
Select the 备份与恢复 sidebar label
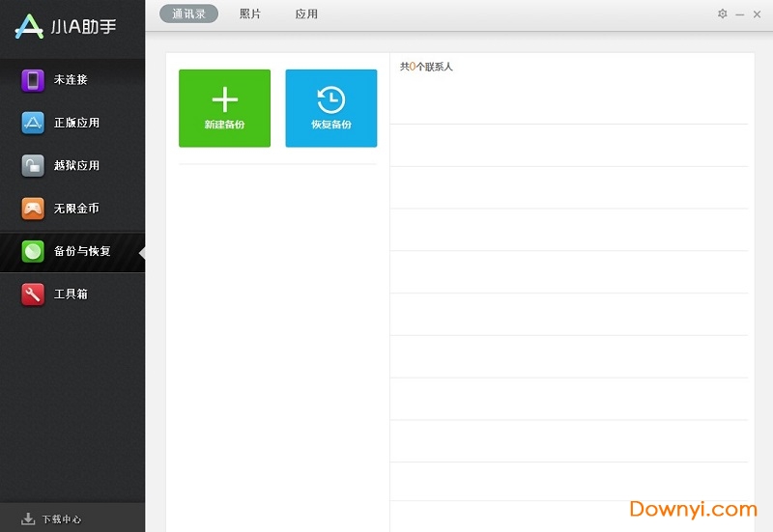[x=82, y=251]
